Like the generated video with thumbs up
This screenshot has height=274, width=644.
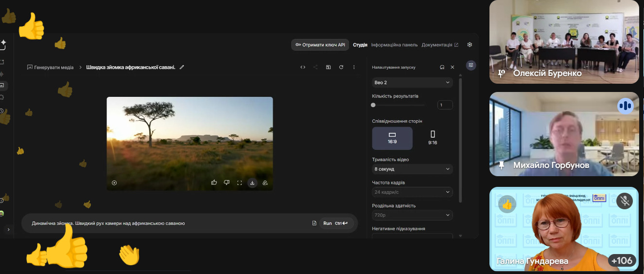click(x=214, y=183)
